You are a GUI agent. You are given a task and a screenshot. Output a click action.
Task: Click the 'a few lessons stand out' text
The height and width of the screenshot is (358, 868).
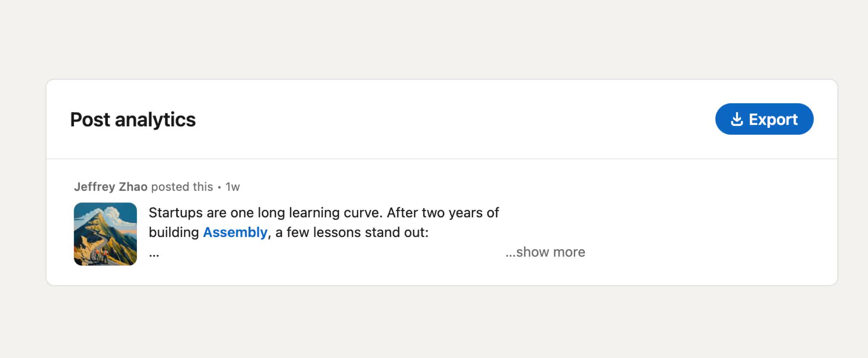[x=352, y=232]
